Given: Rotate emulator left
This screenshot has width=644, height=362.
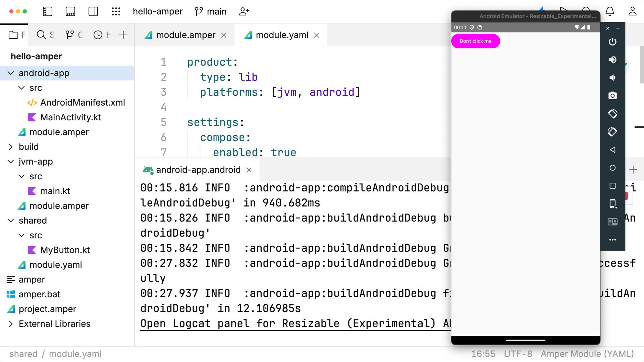Looking at the screenshot, I should coord(612,114).
